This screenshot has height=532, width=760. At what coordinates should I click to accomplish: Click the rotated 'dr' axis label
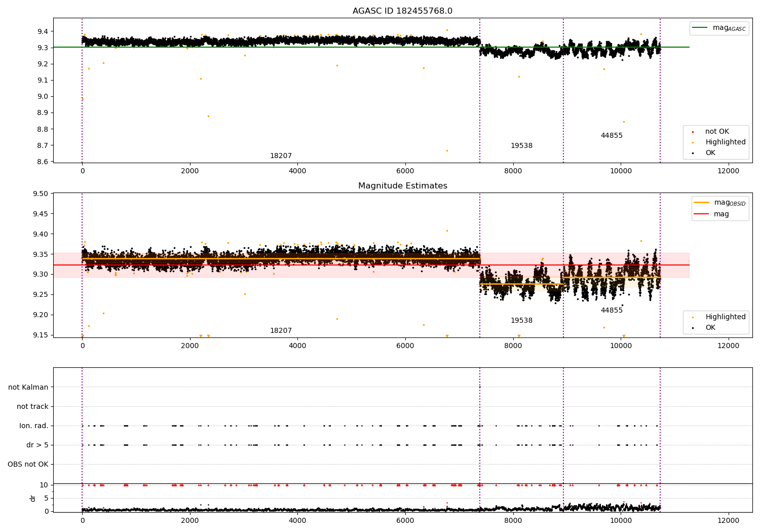pos(33,498)
